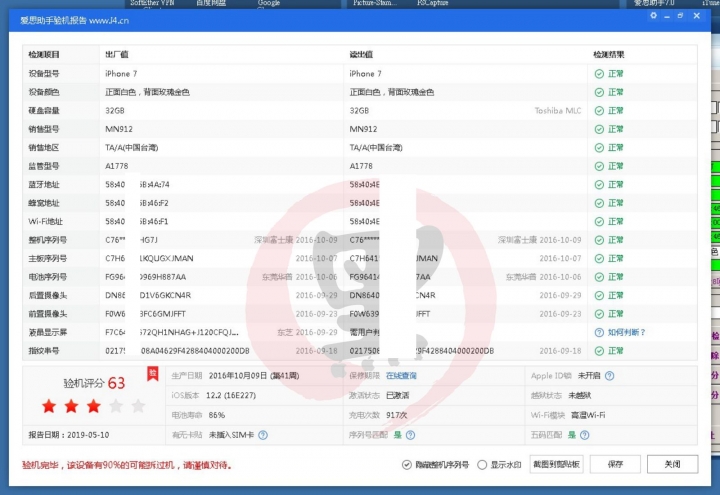The image size is (720, 495).
Task: Switch to 爱思助手7.0 item behind window
Action: tap(654, 3)
